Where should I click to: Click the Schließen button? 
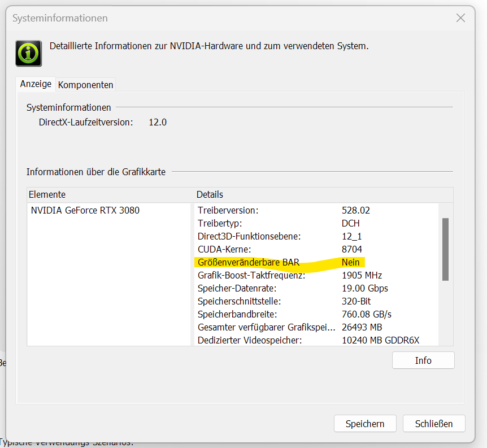pos(434,424)
